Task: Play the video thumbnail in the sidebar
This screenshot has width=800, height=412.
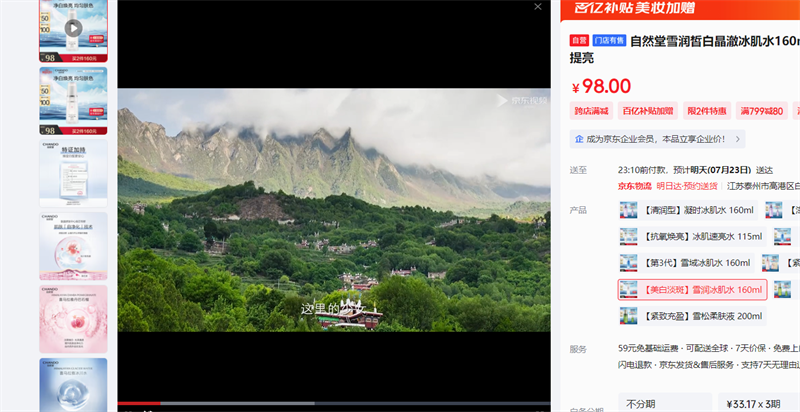Action: click(x=73, y=29)
